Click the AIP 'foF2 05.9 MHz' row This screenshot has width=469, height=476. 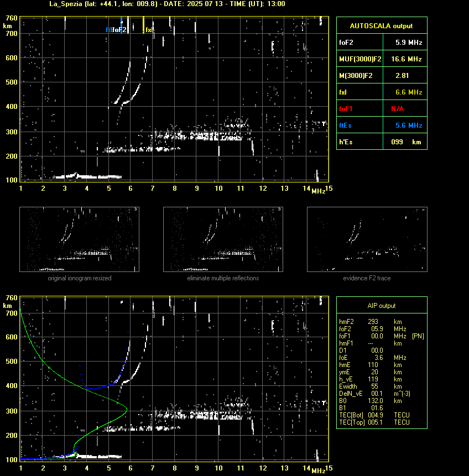(372, 329)
